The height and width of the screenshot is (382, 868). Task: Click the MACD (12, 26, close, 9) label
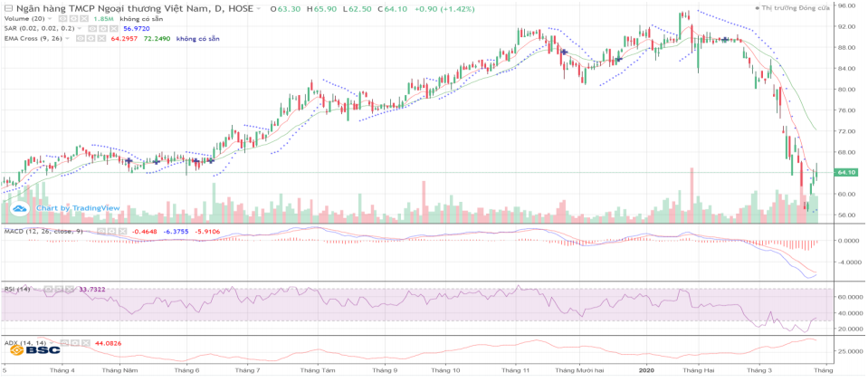pyautogui.click(x=43, y=232)
